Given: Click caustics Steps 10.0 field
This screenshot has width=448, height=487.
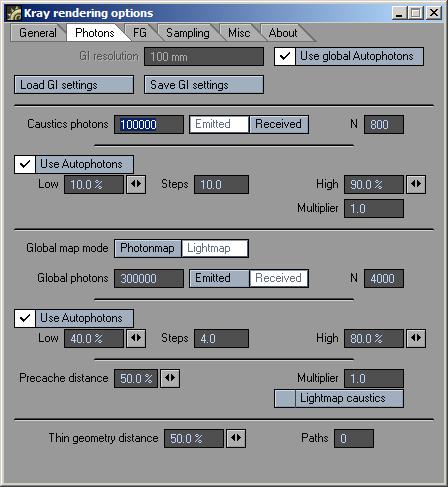Looking at the screenshot, I should pos(222,184).
